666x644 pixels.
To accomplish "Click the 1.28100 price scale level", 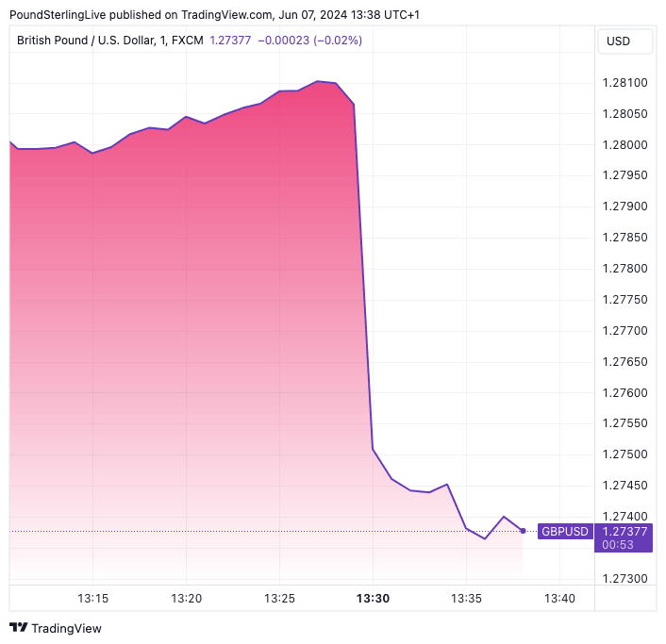I will pyautogui.click(x=624, y=84).
